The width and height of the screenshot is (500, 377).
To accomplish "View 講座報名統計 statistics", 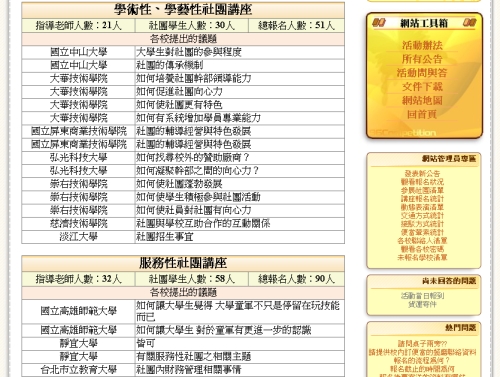I will pos(422,199).
